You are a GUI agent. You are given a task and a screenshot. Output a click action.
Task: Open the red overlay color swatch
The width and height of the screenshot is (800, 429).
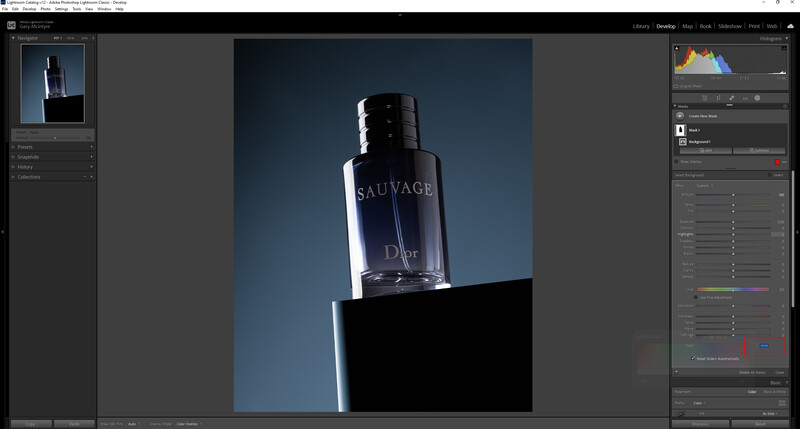click(777, 162)
